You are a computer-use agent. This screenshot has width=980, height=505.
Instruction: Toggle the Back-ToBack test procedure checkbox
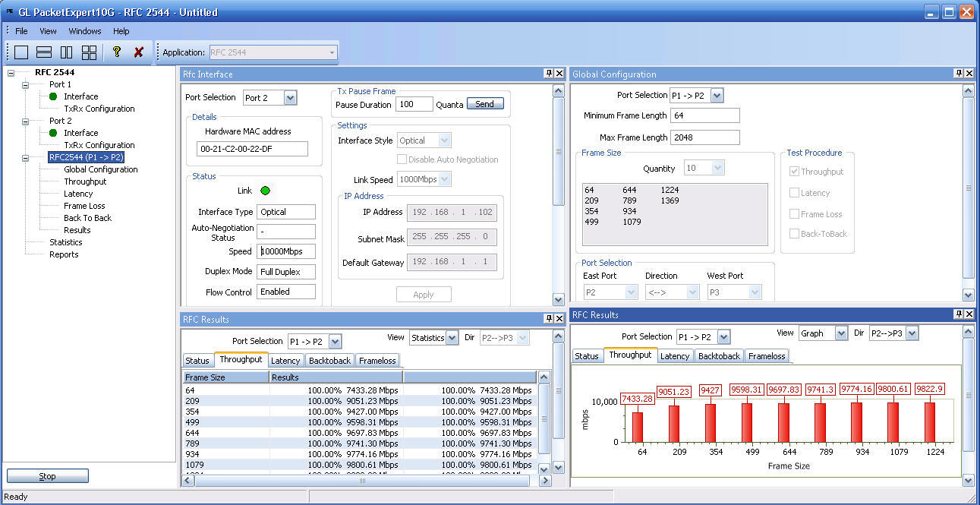point(795,234)
